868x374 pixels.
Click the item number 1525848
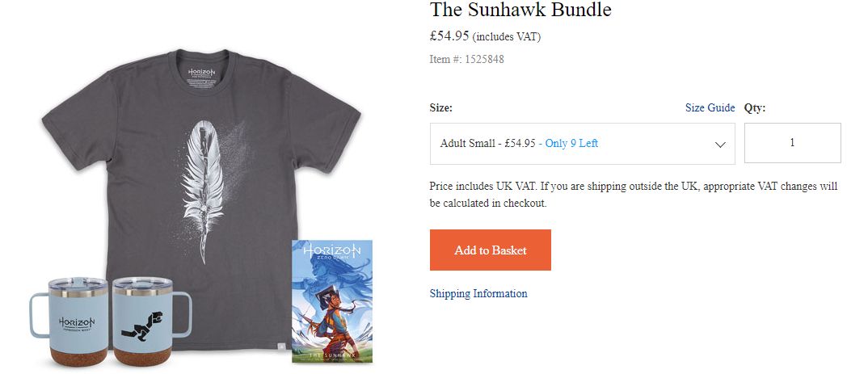pos(484,59)
